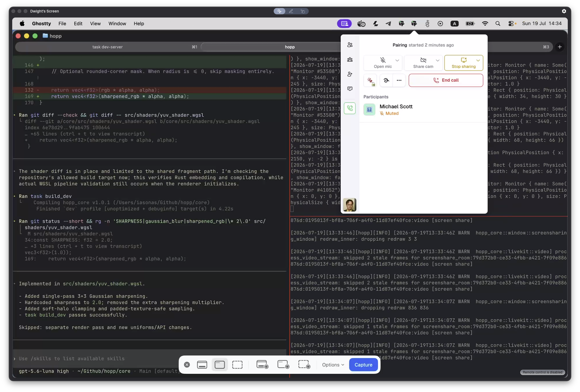The height and width of the screenshot is (392, 580).
Task: Click Stop sharing
Action: pos(463,63)
